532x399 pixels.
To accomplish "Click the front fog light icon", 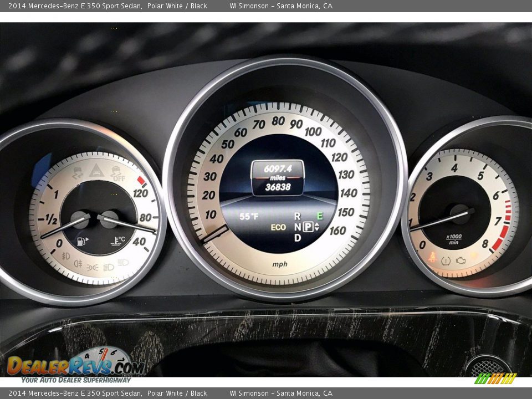I will point(66,256).
